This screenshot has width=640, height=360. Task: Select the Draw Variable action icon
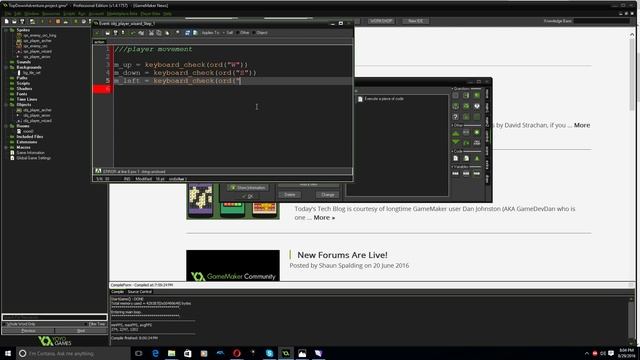[x=477, y=173]
